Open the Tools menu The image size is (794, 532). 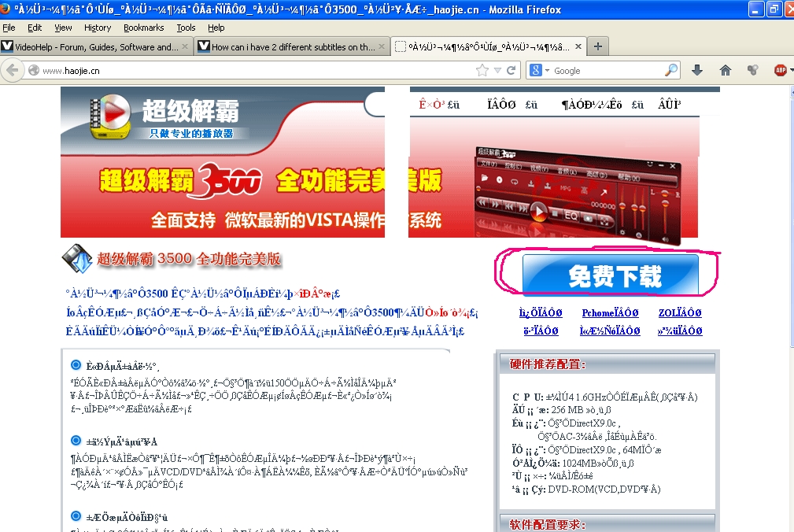[x=186, y=28]
